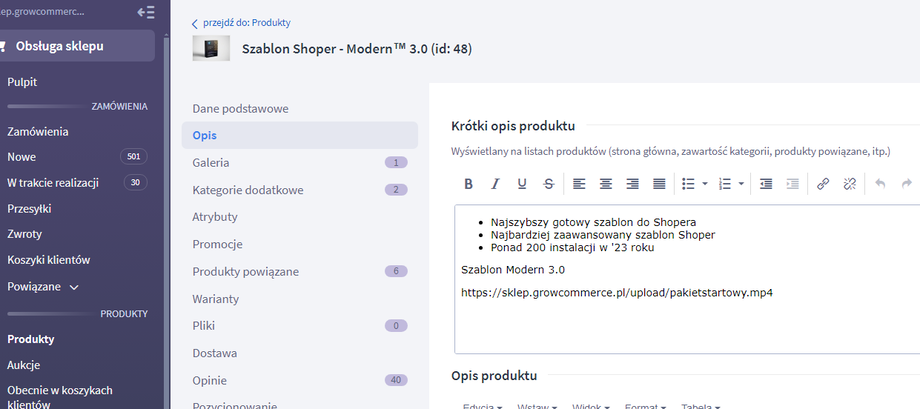Image resolution: width=920 pixels, height=409 pixels.
Task: Click inside short description text editor
Action: [x=687, y=279]
